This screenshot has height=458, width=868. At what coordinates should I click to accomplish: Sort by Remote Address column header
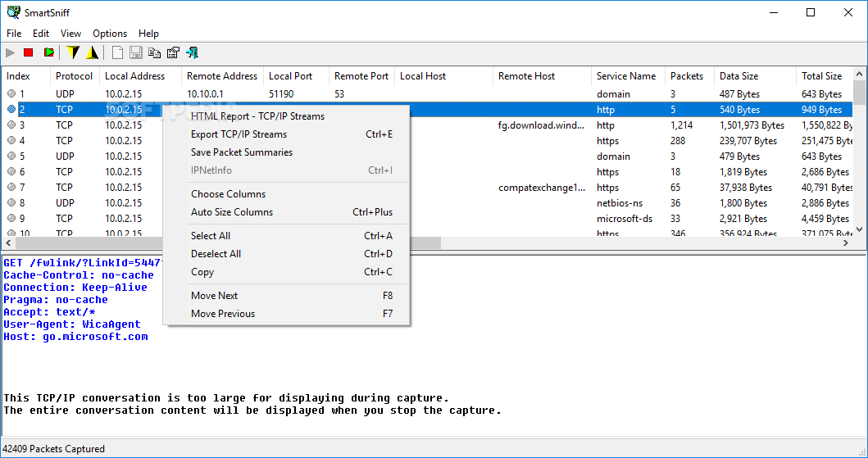(x=223, y=76)
